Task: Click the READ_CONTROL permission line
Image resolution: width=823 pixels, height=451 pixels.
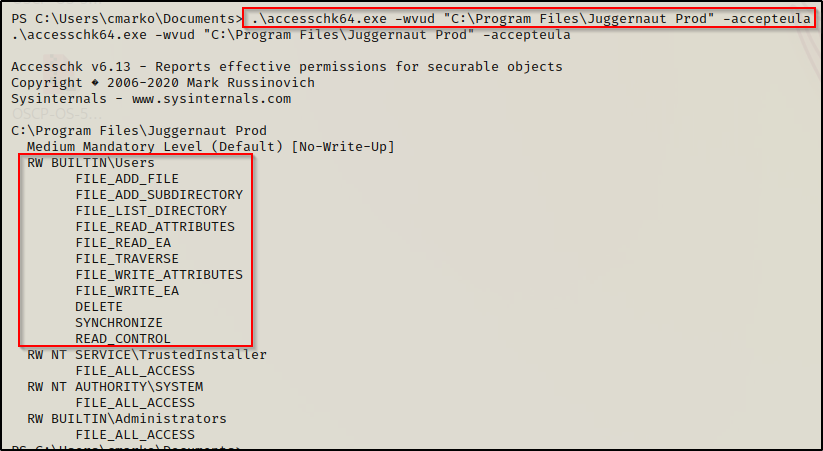Action: [x=123, y=338]
